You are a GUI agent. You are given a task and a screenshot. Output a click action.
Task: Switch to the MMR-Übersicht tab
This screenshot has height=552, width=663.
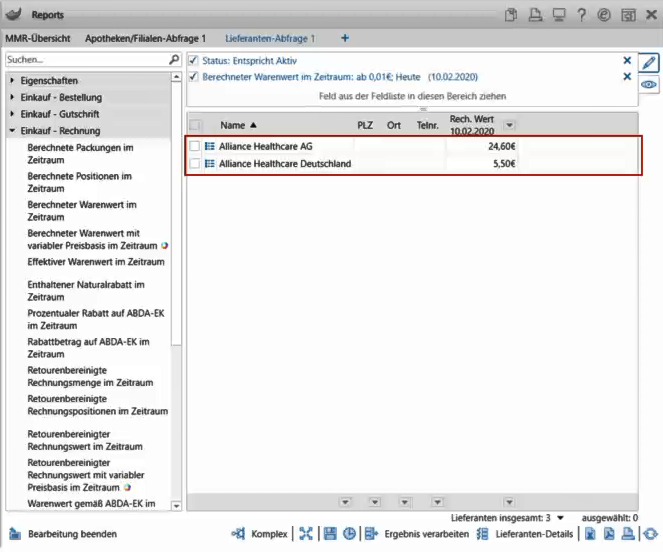pyautogui.click(x=38, y=38)
